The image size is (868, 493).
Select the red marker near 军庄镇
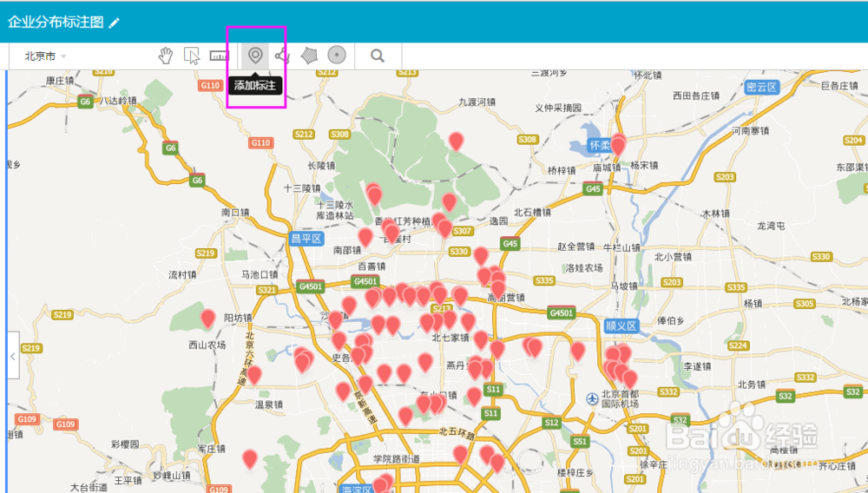250,459
